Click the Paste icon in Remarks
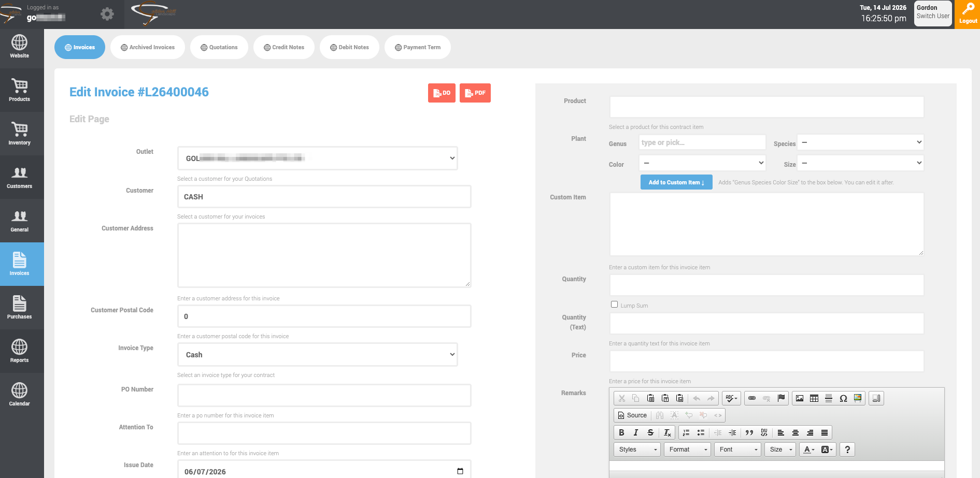The width and height of the screenshot is (980, 478). (x=651, y=398)
